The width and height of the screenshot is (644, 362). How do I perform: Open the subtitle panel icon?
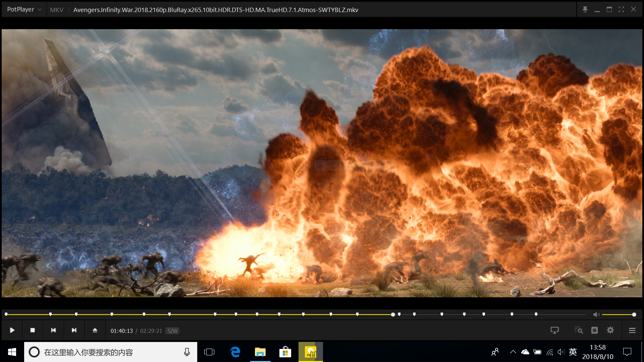point(594,330)
